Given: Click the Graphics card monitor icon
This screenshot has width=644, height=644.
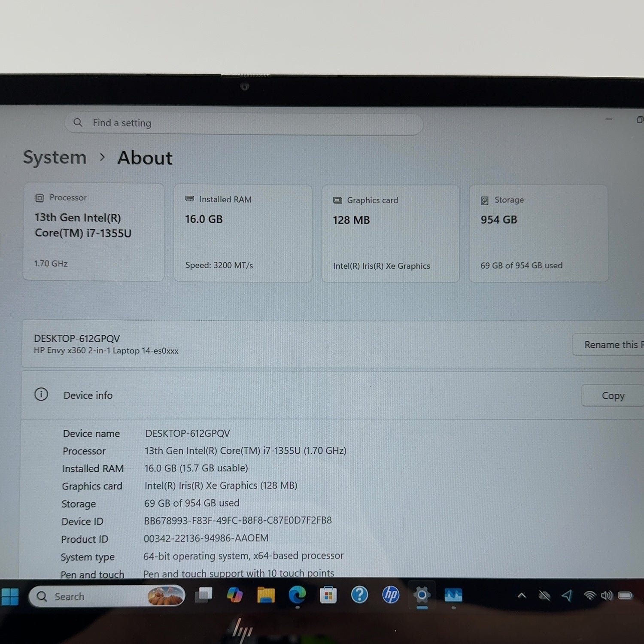Looking at the screenshot, I should click(337, 200).
